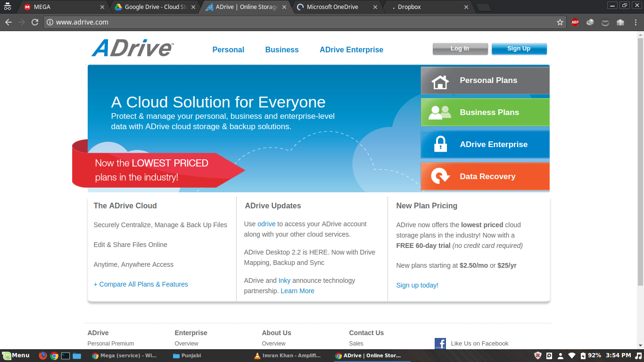The width and height of the screenshot is (644, 362).
Task: Reload the current page
Action: point(34,22)
